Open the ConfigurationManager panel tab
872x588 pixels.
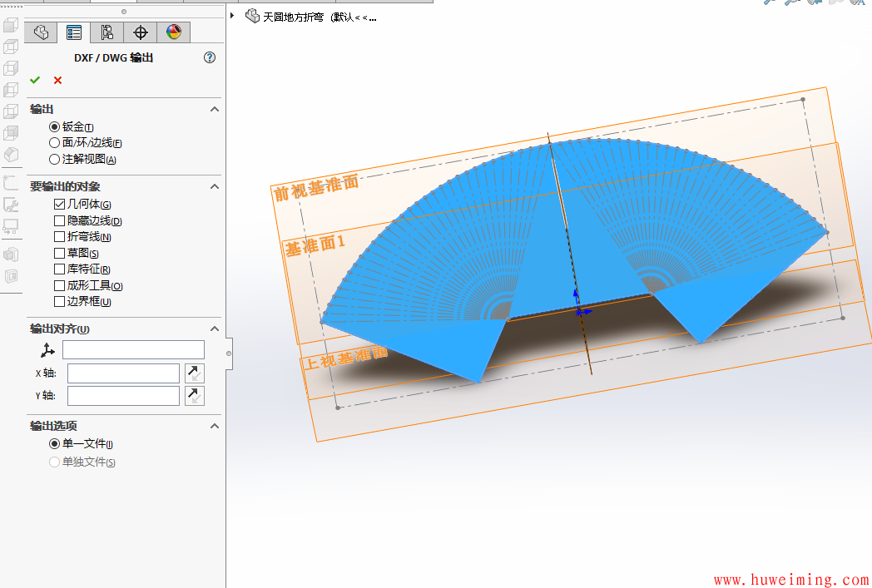tap(107, 32)
